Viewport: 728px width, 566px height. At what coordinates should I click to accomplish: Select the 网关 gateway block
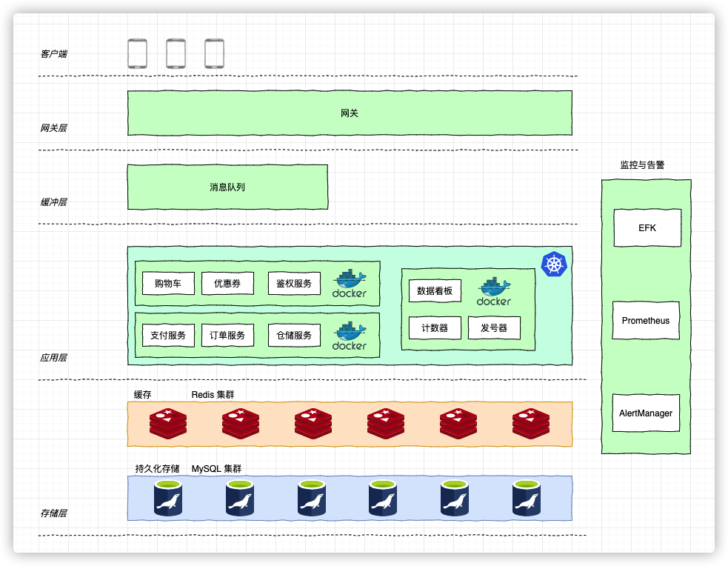[350, 113]
